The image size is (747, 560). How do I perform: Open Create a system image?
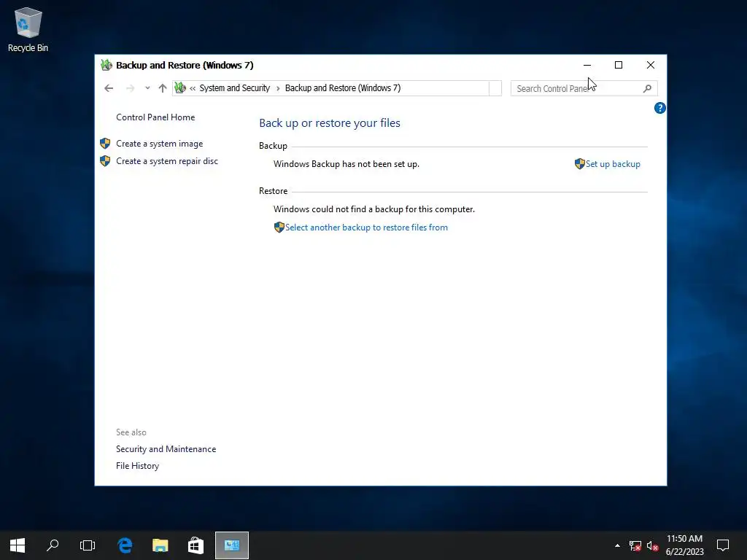160,144
